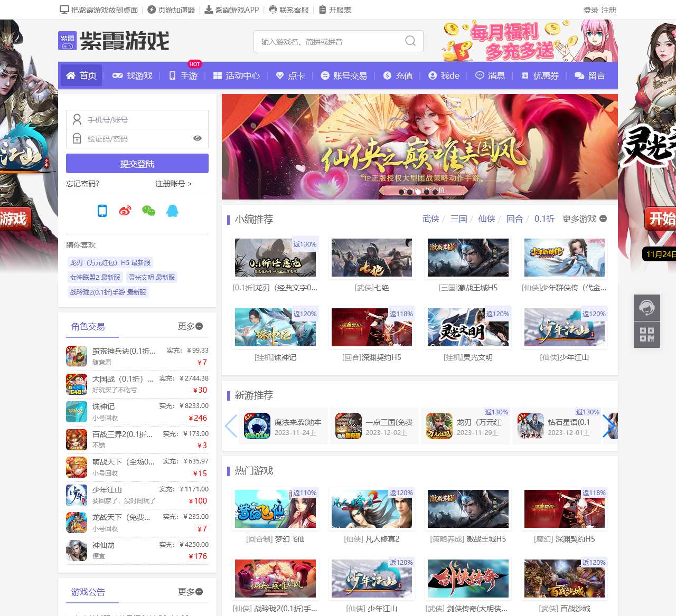Open 活动中心 navigation item
The height and width of the screenshot is (616, 676).
click(237, 75)
